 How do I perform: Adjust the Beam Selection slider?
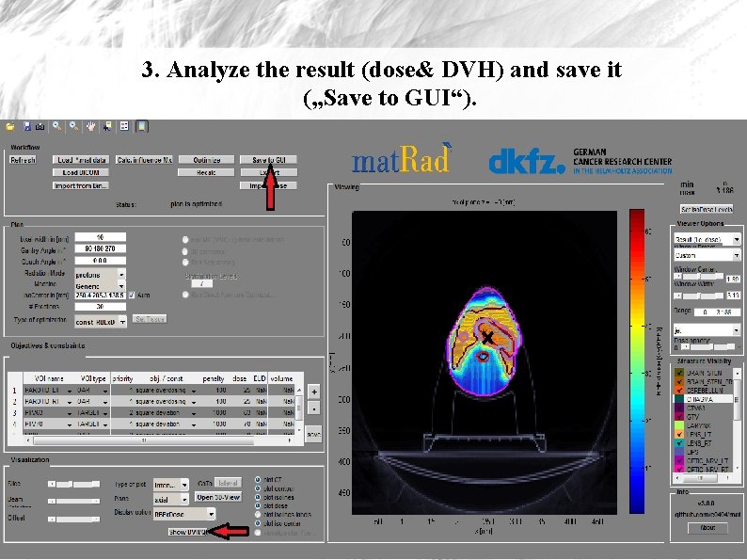pyautogui.click(x=73, y=501)
